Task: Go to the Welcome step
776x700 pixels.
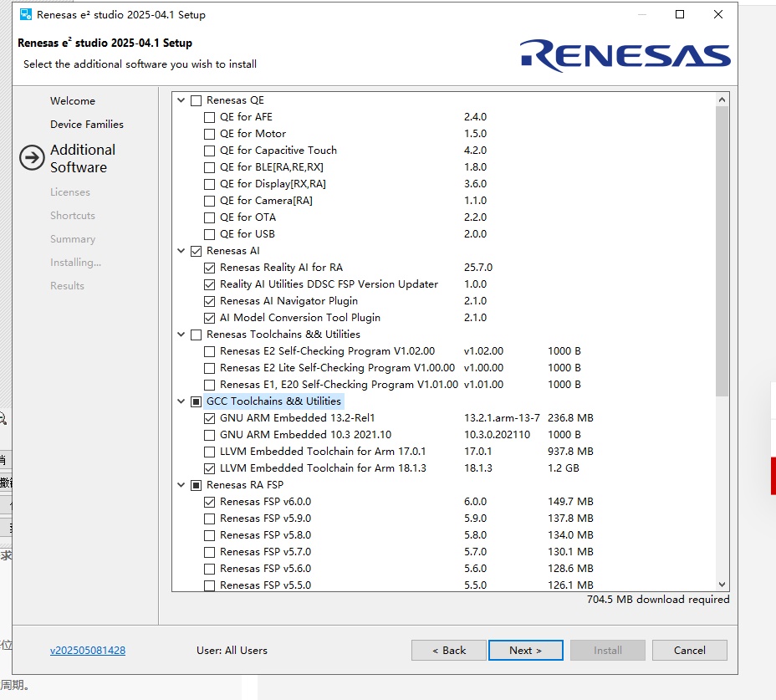Action: coord(73,101)
